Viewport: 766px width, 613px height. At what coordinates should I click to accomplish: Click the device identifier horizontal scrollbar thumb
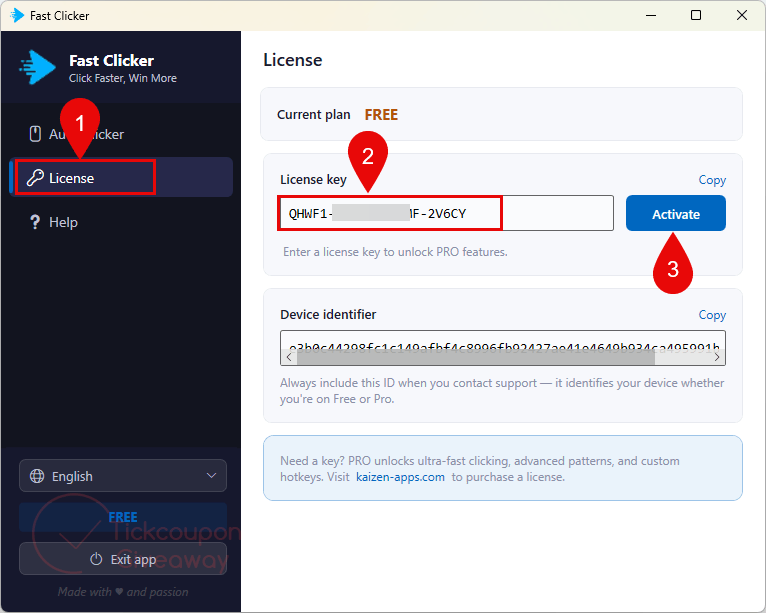coord(475,358)
